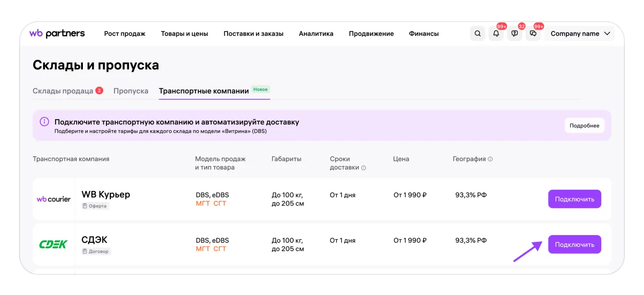Viewport: 644px width, 295px height.
Task: Click От 1 990 ₽ in WB Курьер row
Action: tap(410, 195)
